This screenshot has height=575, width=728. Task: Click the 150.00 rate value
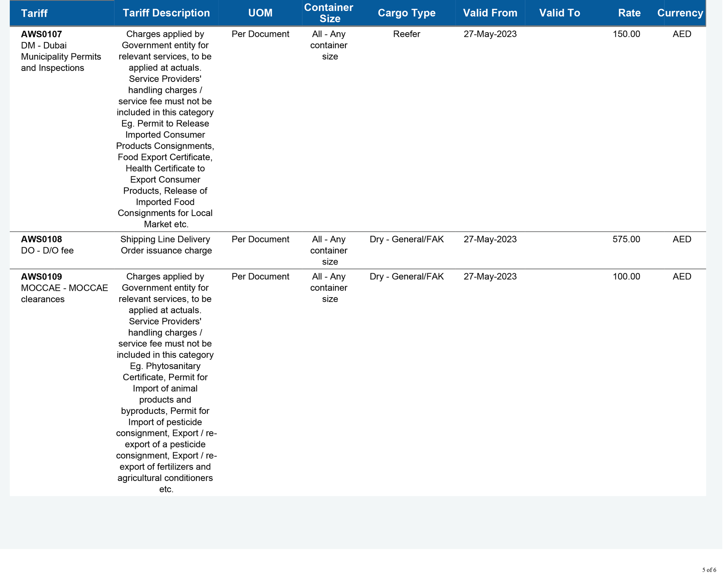point(626,34)
